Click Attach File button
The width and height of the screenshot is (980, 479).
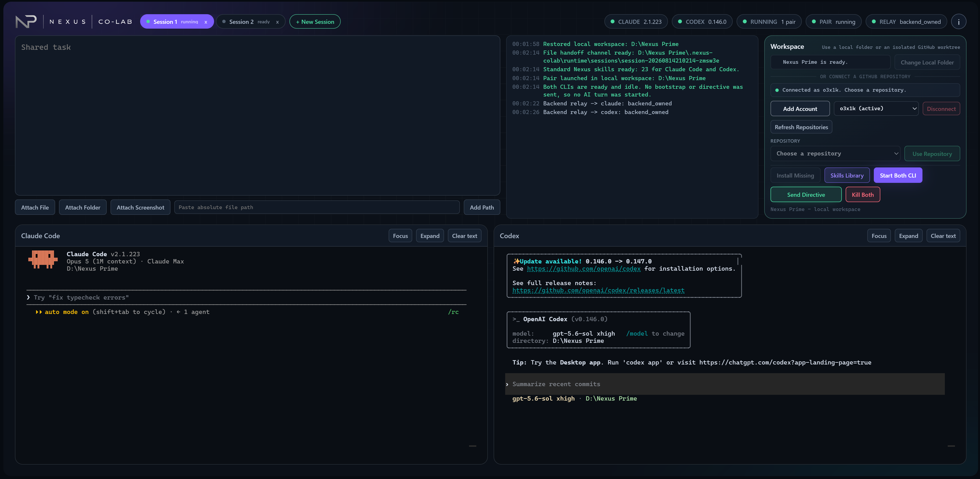pyautogui.click(x=35, y=207)
